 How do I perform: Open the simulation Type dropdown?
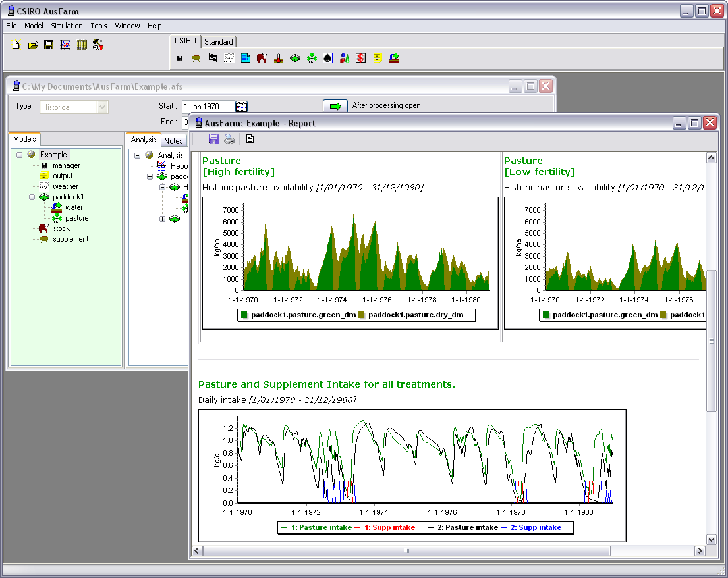[x=102, y=107]
